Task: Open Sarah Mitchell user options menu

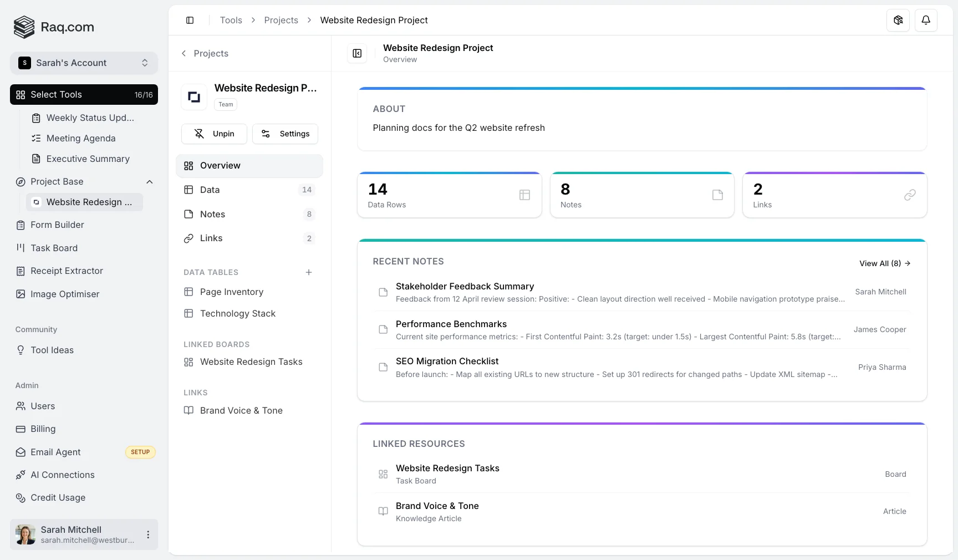Action: coord(148,534)
